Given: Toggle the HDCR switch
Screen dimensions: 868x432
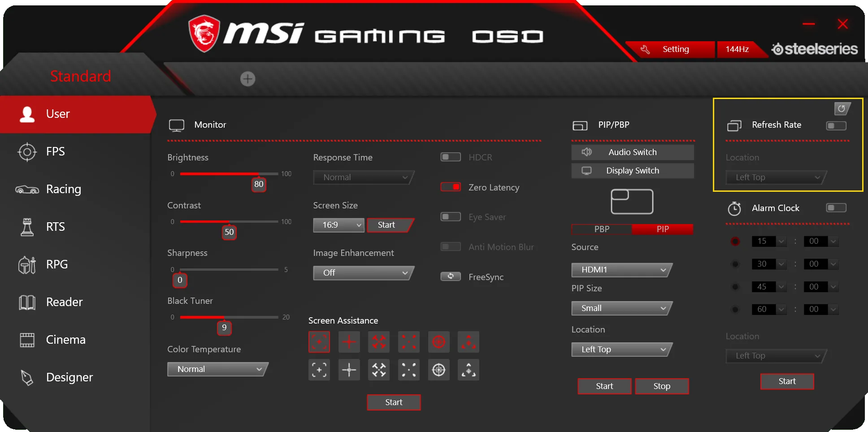Looking at the screenshot, I should (x=451, y=157).
